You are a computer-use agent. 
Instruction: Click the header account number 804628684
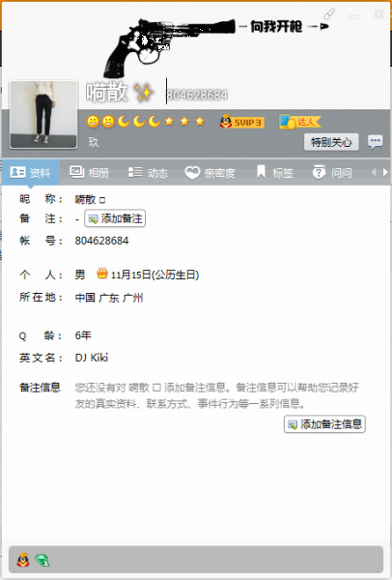coord(197,95)
